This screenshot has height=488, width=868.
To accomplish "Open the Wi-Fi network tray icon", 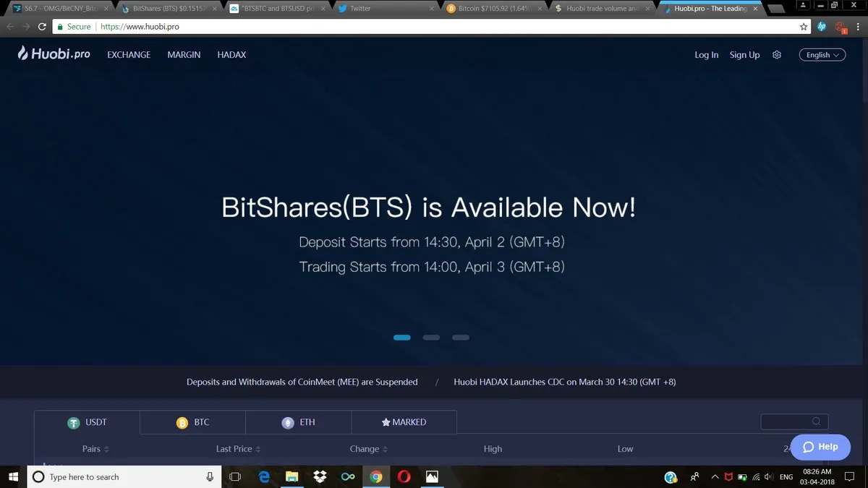I will pyautogui.click(x=756, y=477).
